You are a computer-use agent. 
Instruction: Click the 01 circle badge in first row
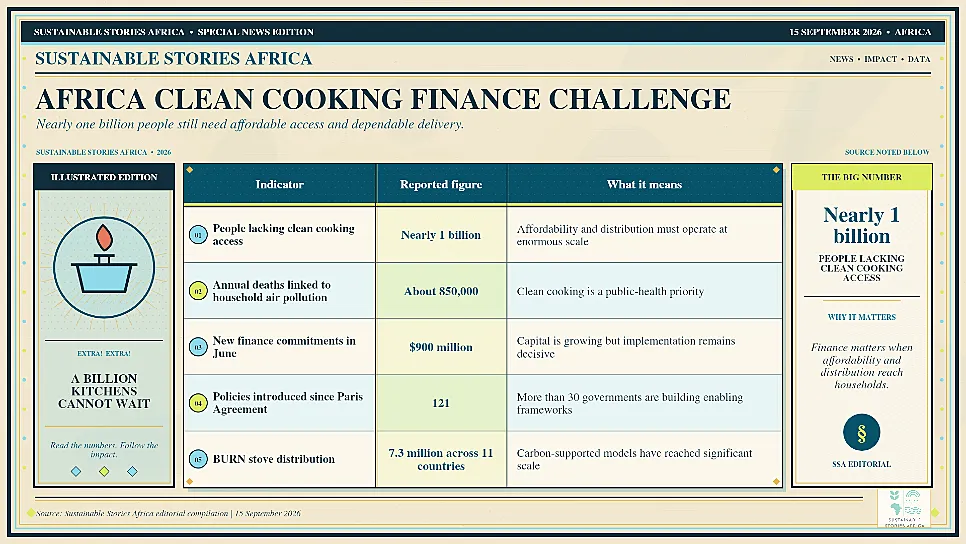[198, 235]
